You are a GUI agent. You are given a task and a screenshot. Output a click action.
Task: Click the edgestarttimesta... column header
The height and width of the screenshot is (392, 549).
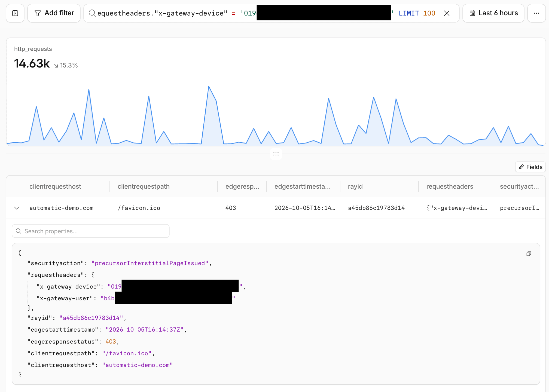303,186
